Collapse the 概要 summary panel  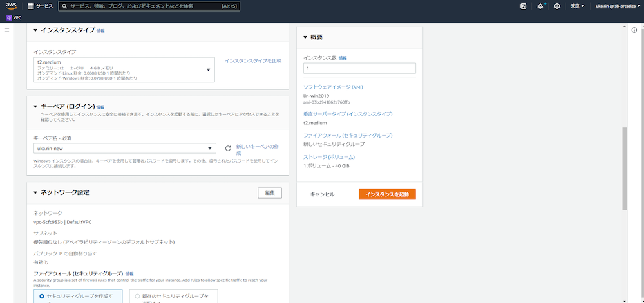[x=305, y=37]
